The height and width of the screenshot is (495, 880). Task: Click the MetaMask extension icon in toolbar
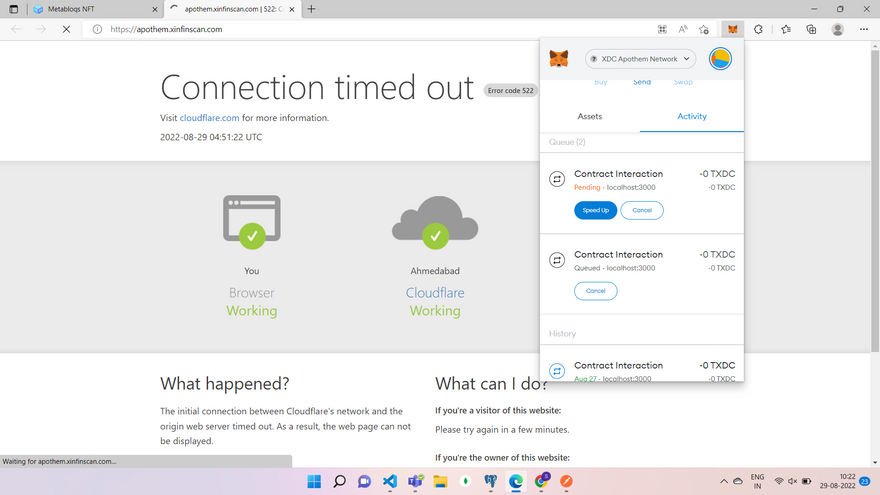(733, 30)
